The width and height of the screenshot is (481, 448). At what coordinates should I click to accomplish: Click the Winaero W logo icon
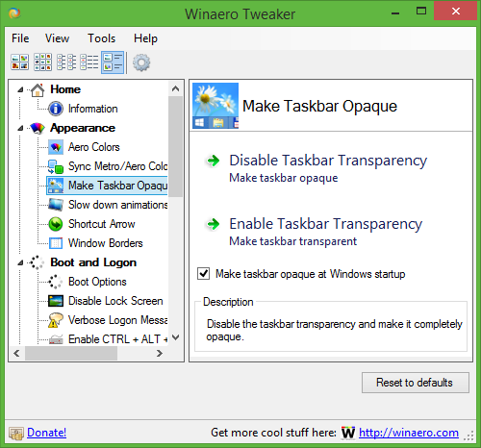pos(348,433)
